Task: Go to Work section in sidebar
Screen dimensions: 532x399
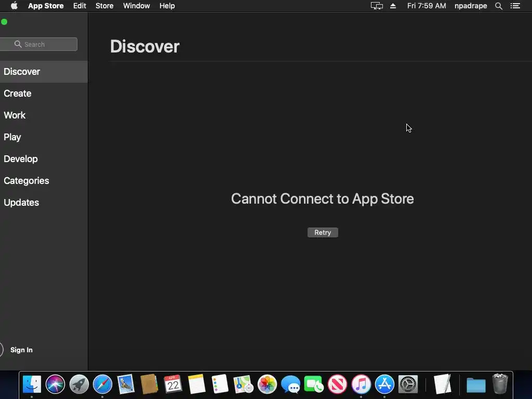Action: click(44, 115)
